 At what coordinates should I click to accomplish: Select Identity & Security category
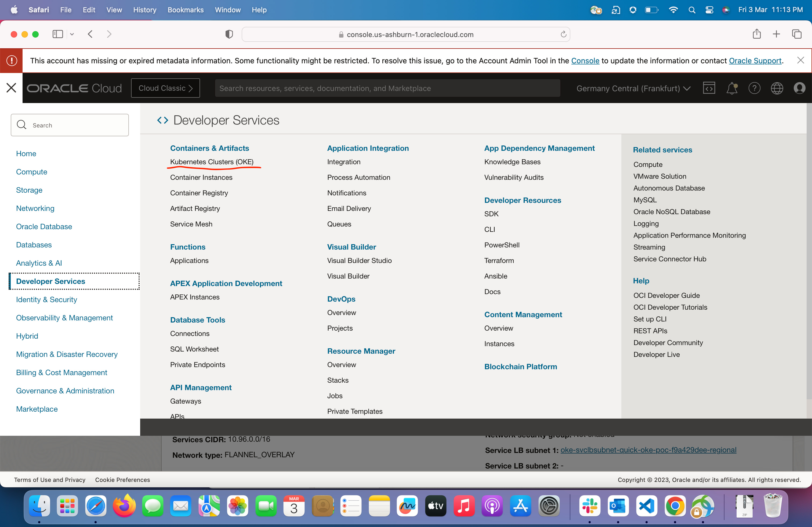pos(46,299)
